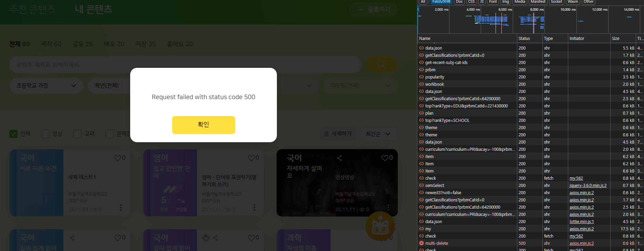Image resolution: width=644 pixels, height=251 pixels.
Task: Click the 확인 button in the error dialog
Action: pyautogui.click(x=204, y=125)
